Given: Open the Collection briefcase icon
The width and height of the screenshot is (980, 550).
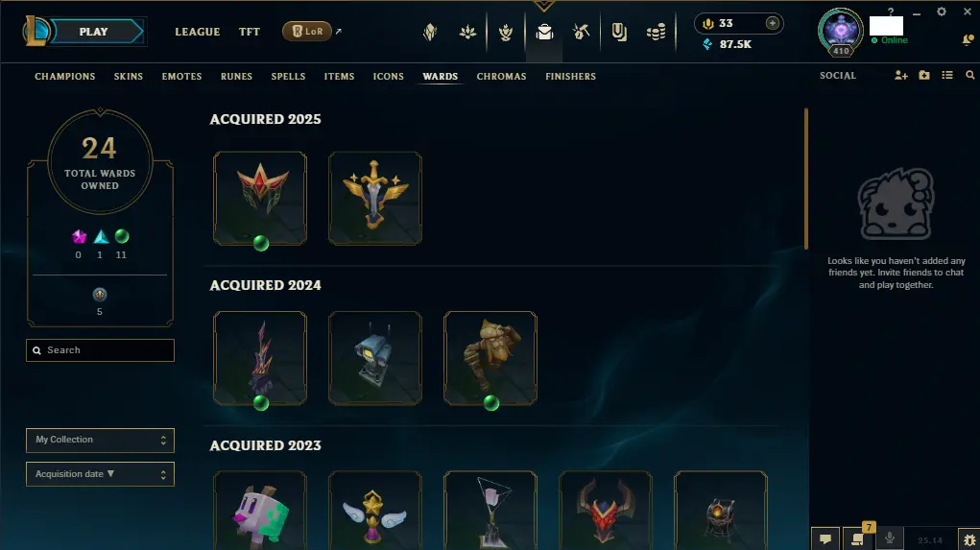Looking at the screenshot, I should pyautogui.click(x=544, y=32).
